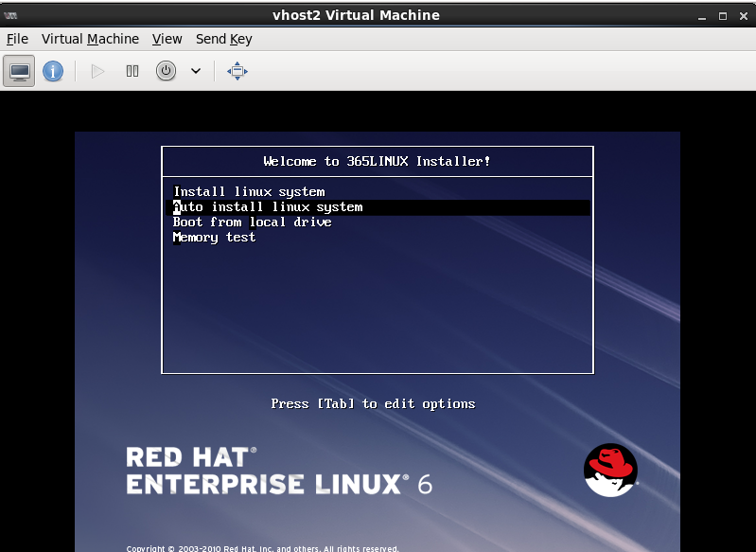Click the Welcome to 365LINUX Installer title

(377, 161)
